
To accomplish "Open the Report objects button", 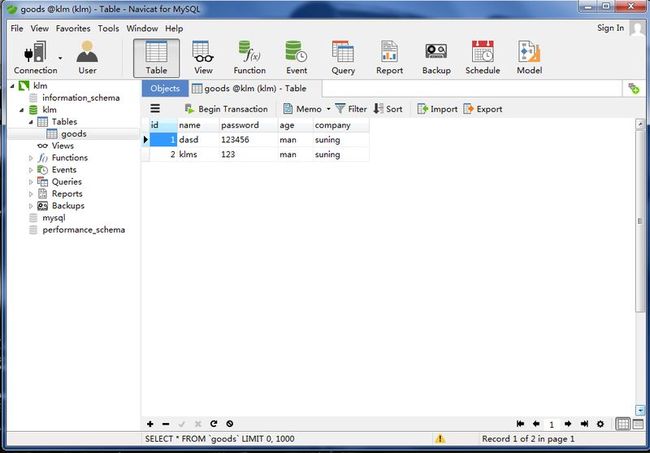I will [389, 58].
